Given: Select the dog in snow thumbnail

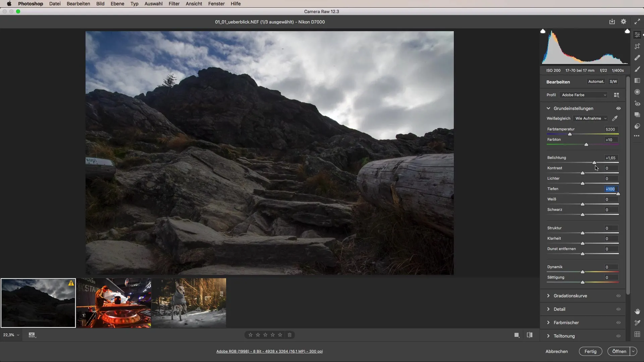Looking at the screenshot, I should (189, 303).
